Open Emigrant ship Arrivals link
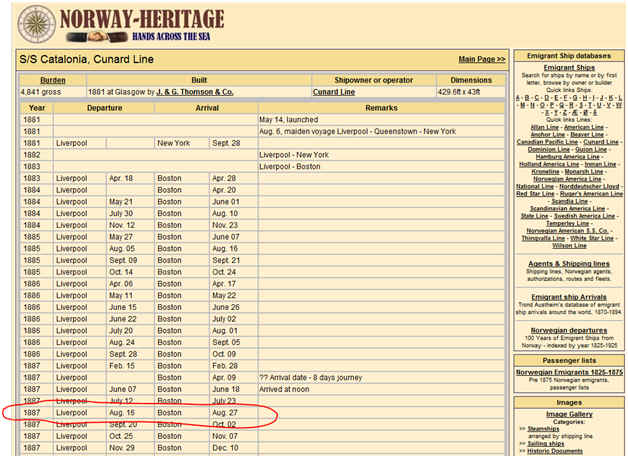This screenshot has height=458, width=628. [569, 297]
